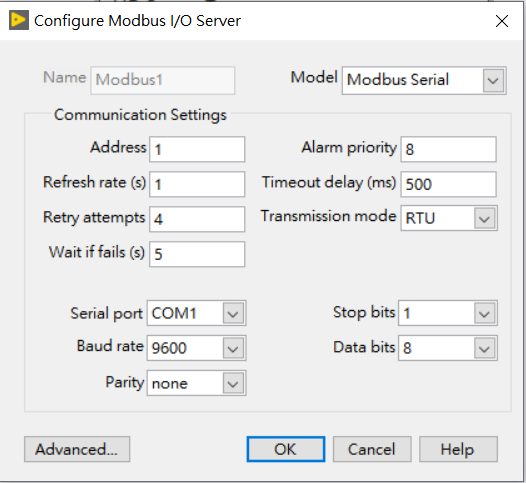526x483 pixels.
Task: Click the Cancel button
Action: click(372, 449)
